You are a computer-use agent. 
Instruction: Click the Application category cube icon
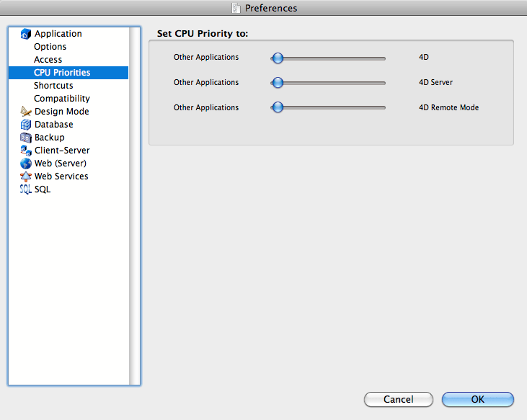click(25, 34)
